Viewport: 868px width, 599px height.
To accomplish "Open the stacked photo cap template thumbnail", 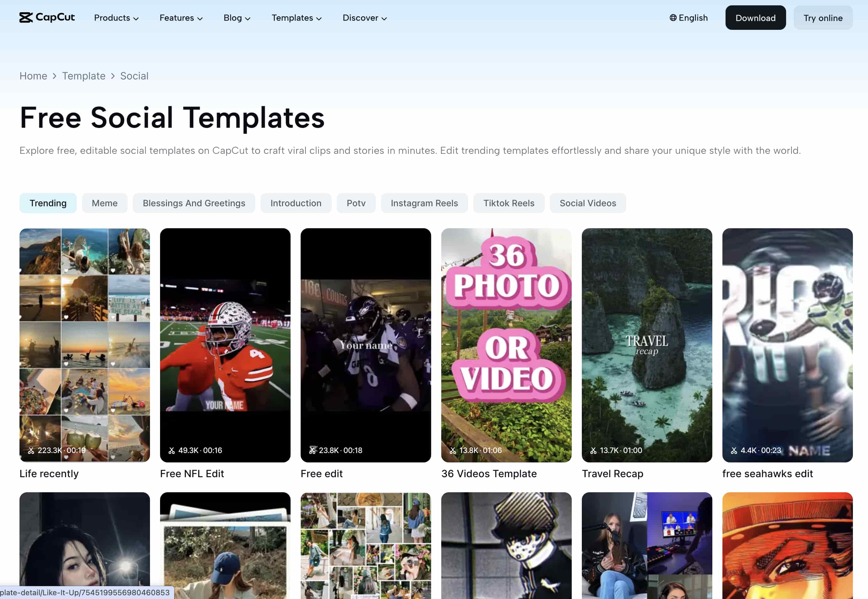I will pyautogui.click(x=225, y=546).
